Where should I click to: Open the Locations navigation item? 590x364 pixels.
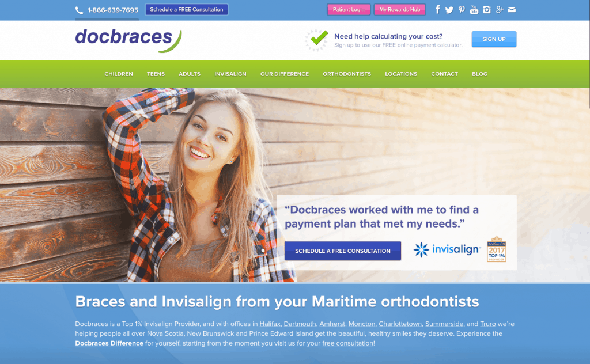pos(401,74)
